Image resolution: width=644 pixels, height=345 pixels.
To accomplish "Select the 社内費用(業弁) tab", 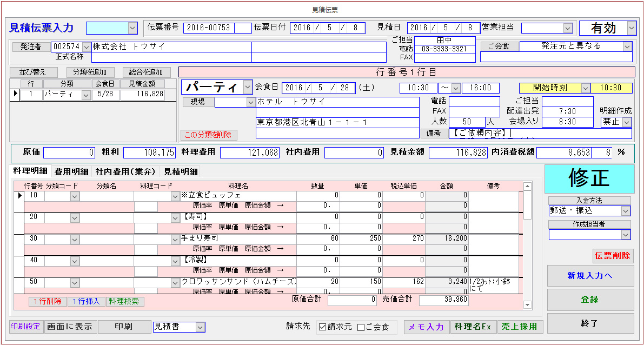I will point(125,172).
